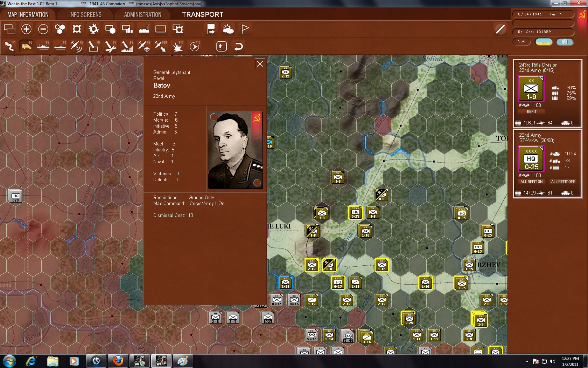Toggle the rectangle with circle icon
Image resolution: width=588 pixels, height=368 pixels.
[x=110, y=29]
